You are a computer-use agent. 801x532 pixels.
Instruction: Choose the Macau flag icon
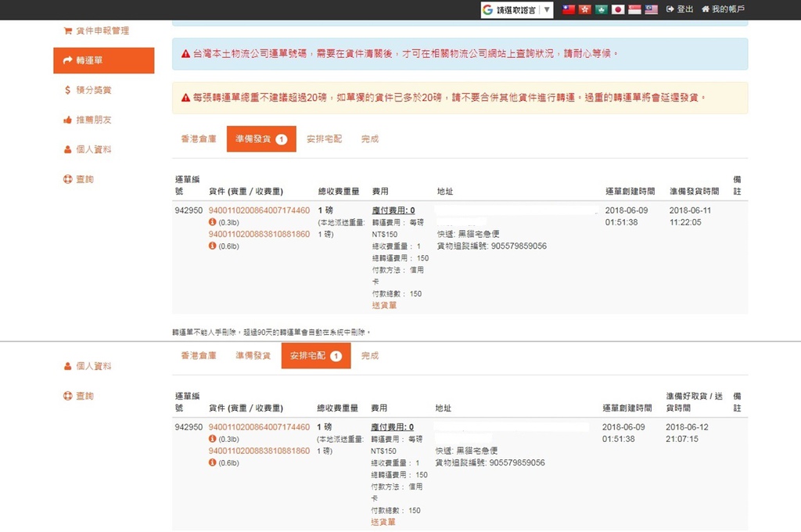point(601,9)
